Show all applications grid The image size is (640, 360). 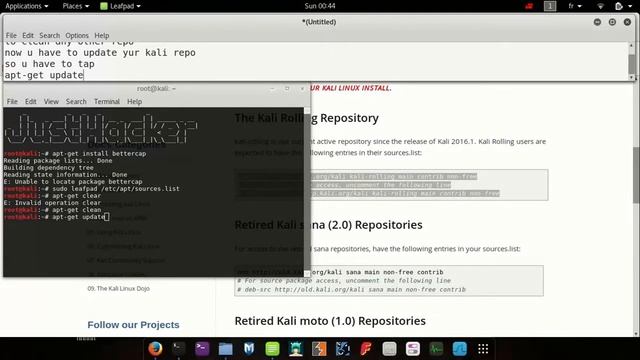pos(483,349)
